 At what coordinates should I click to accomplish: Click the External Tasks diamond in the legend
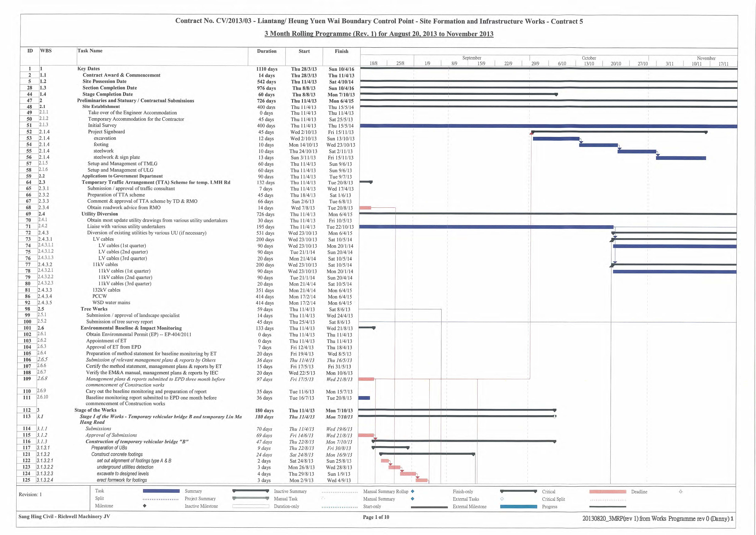click(x=502, y=499)
